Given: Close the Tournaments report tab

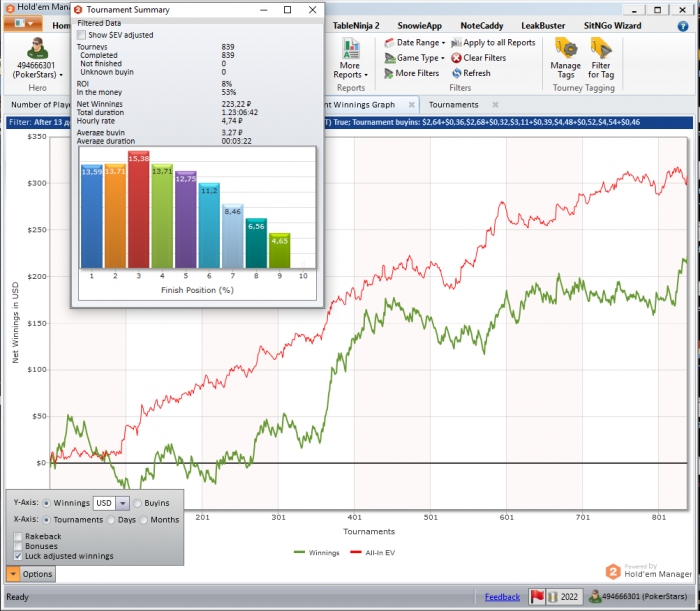Looking at the screenshot, I should click(x=495, y=105).
